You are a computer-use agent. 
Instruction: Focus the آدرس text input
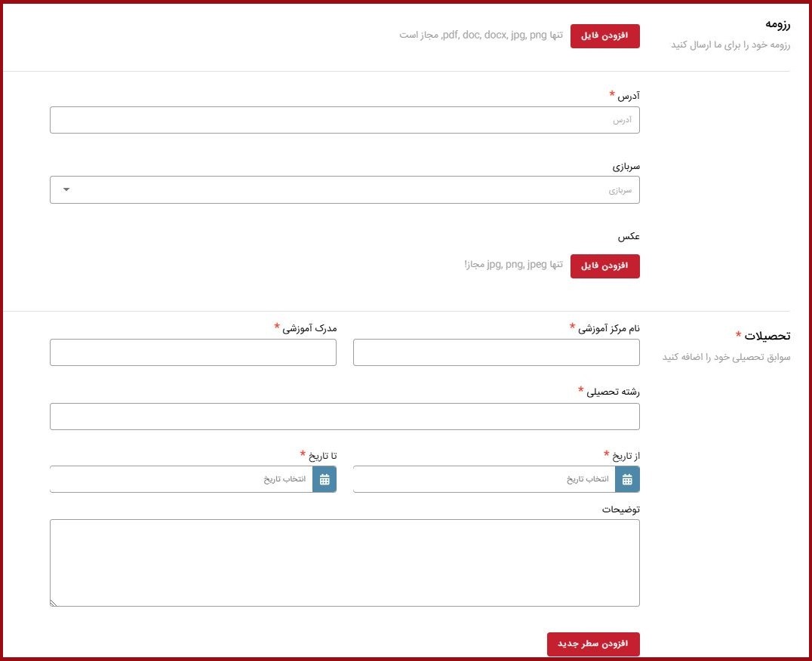[x=344, y=120]
